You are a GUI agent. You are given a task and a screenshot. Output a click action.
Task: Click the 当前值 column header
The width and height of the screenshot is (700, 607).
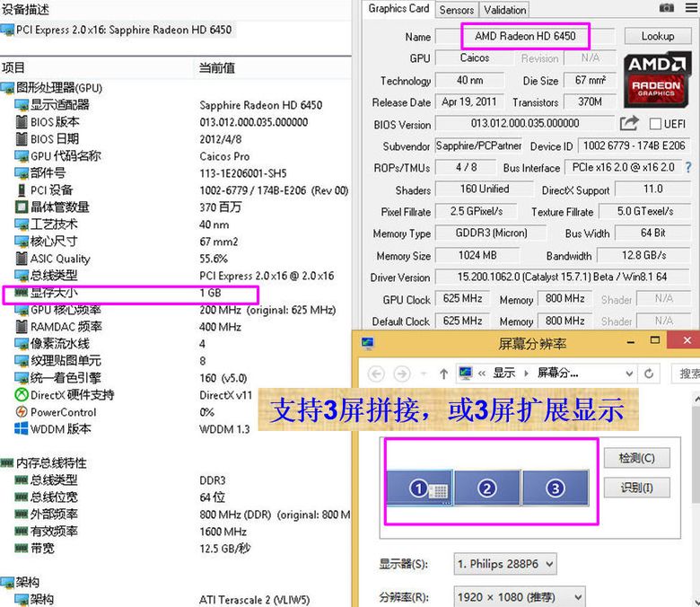pyautogui.click(x=273, y=68)
